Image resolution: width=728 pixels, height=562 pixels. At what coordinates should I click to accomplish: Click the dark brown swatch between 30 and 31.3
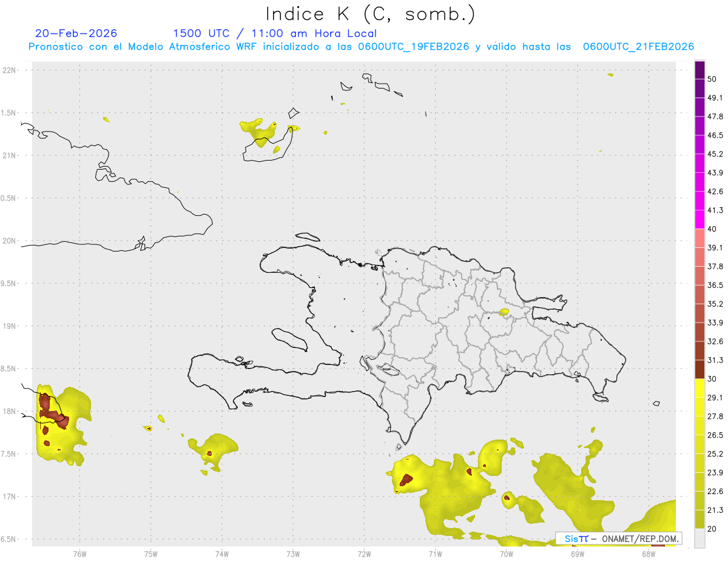pos(700,370)
